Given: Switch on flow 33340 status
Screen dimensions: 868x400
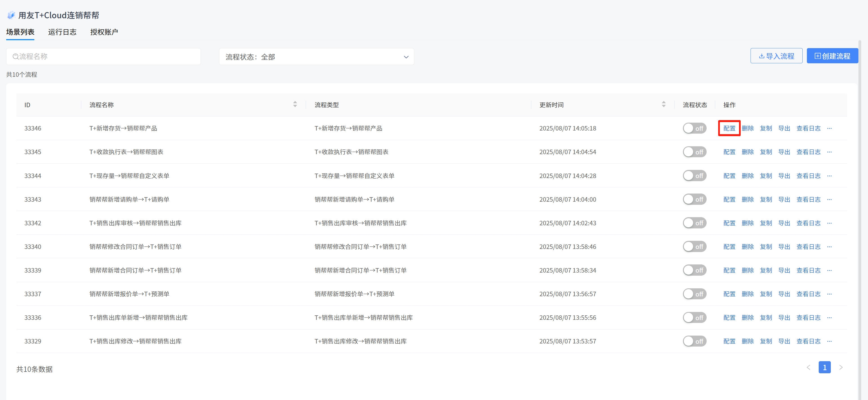Looking at the screenshot, I should coord(695,247).
